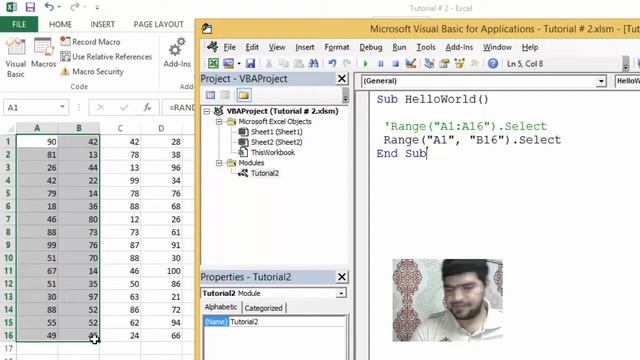Click the formula bar Enter checkmark icon
640x360 pixels.
pos(124,107)
